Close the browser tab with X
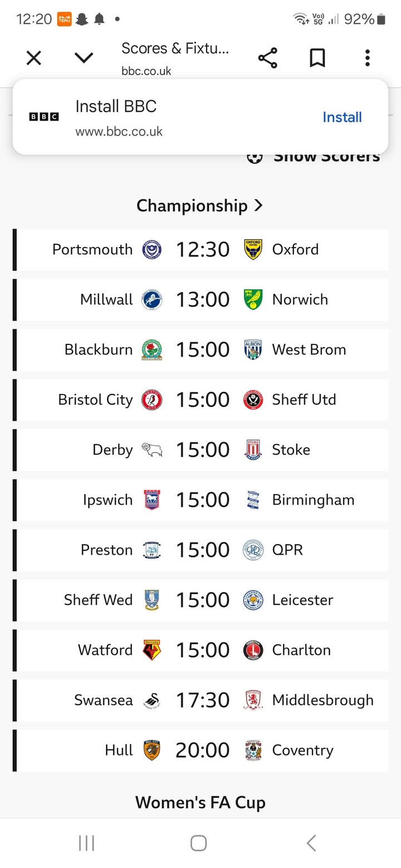Image resolution: width=401 pixels, height=868 pixels. coord(34,58)
